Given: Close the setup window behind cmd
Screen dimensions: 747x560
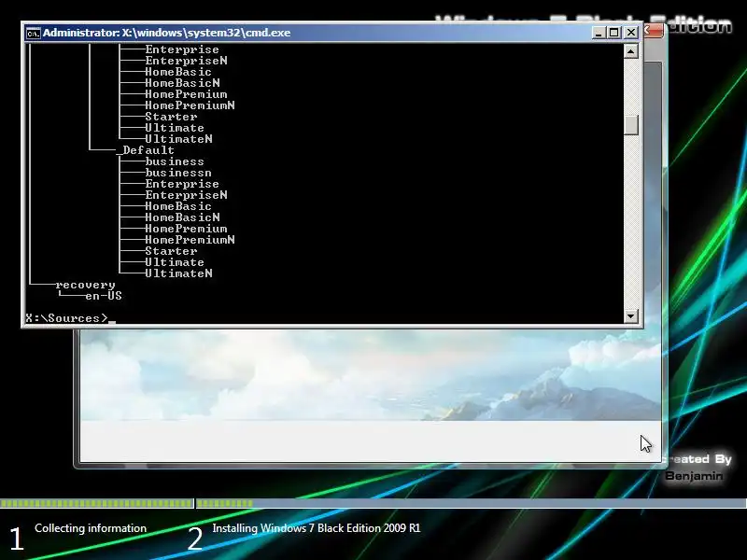Looking at the screenshot, I should tap(654, 31).
